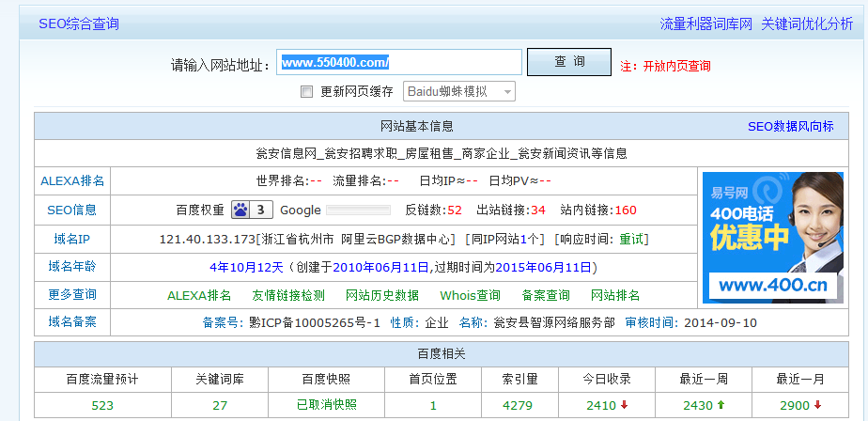Open the 友情链接检测 link
Viewport: 868px width, 421px height.
point(288,295)
